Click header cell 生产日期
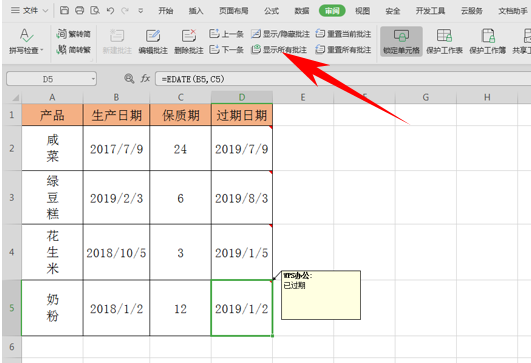 116,115
